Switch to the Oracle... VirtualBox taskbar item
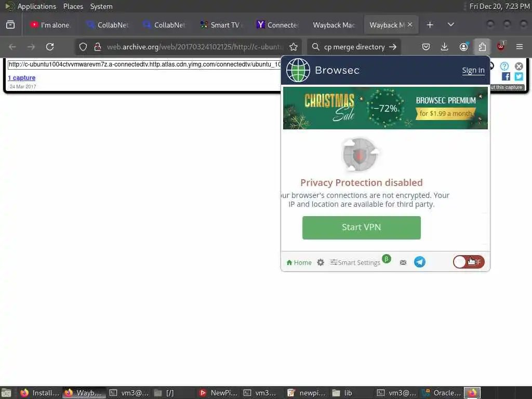This screenshot has height=399, width=532. pos(441,393)
